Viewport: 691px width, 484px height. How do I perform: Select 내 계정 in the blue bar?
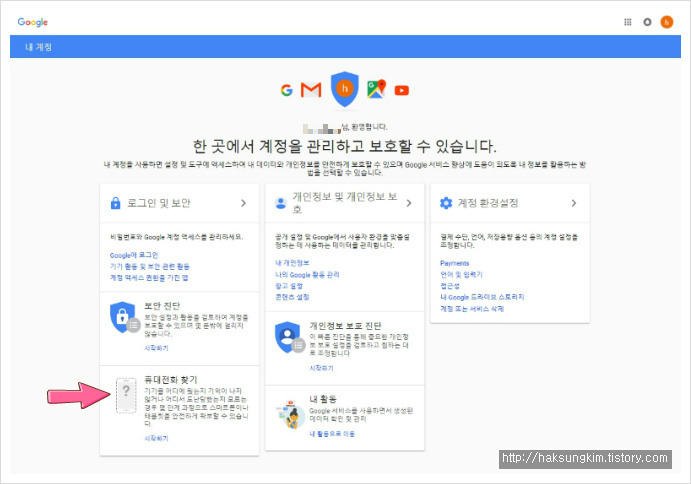tap(38, 47)
